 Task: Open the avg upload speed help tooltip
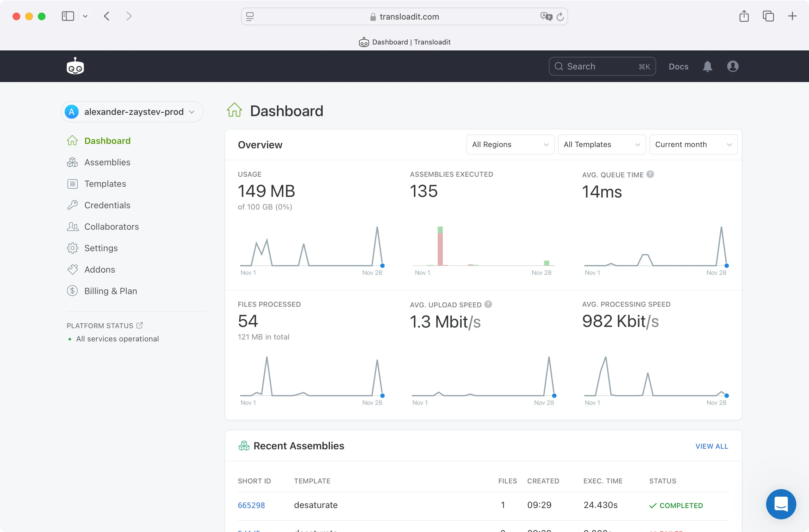point(488,304)
